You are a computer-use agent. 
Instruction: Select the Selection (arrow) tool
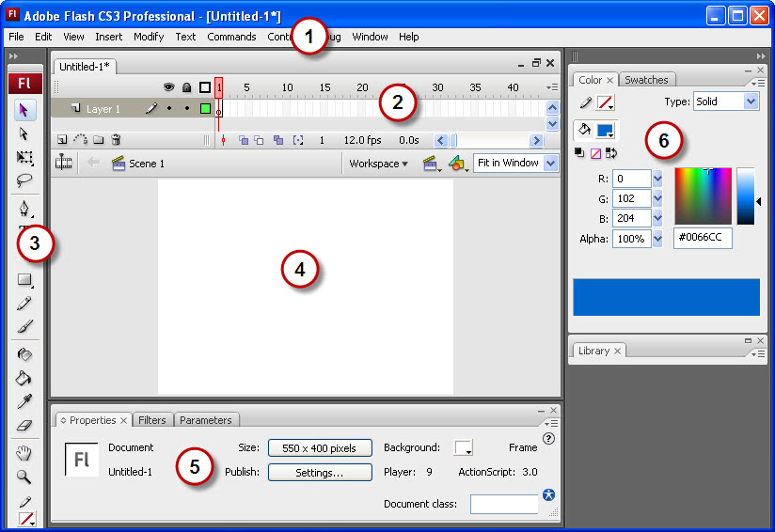coord(24,110)
